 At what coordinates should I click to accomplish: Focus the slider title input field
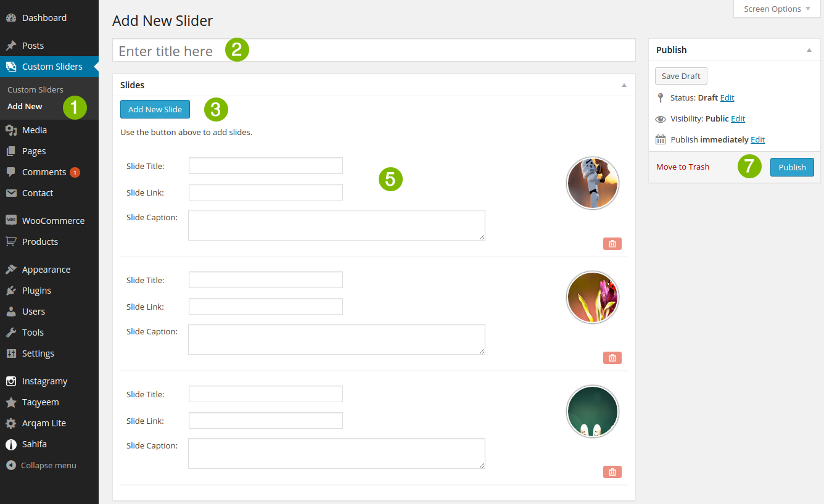click(x=374, y=51)
